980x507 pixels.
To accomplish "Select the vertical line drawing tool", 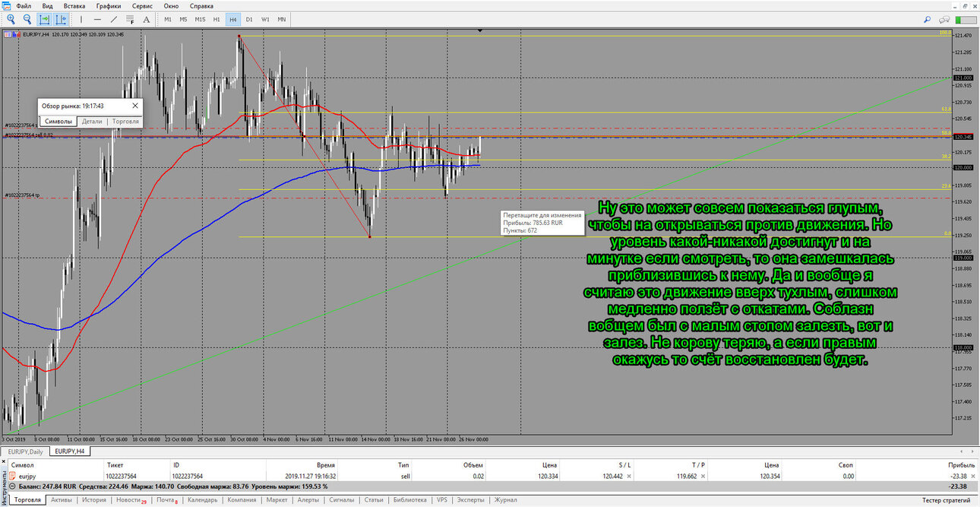I will click(81, 19).
